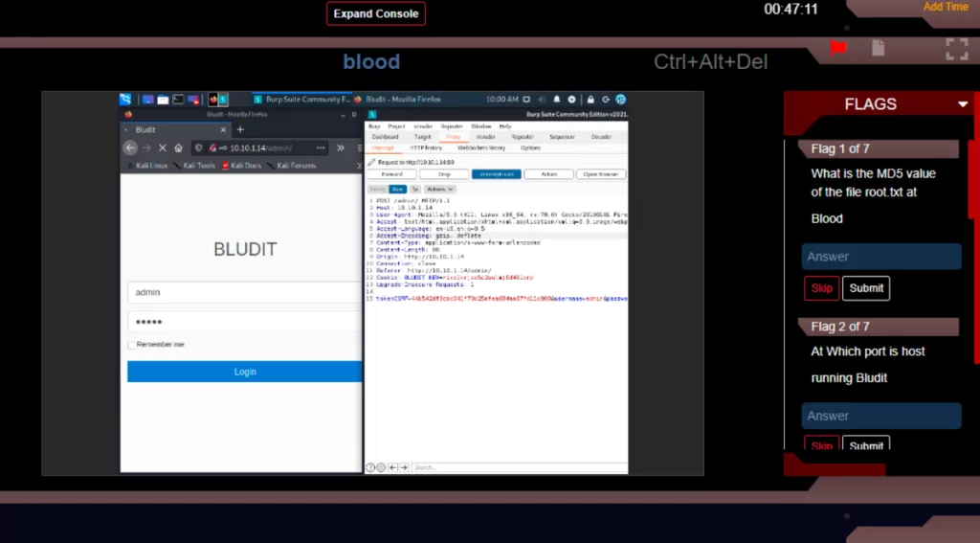Click the next match arrow in Burp search

click(404, 467)
